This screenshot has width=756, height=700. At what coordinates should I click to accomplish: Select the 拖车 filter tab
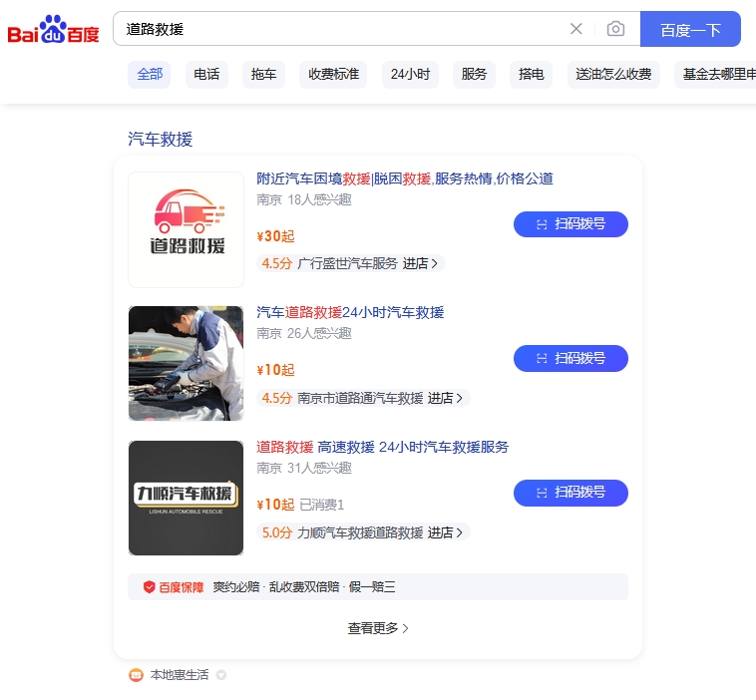[263, 74]
